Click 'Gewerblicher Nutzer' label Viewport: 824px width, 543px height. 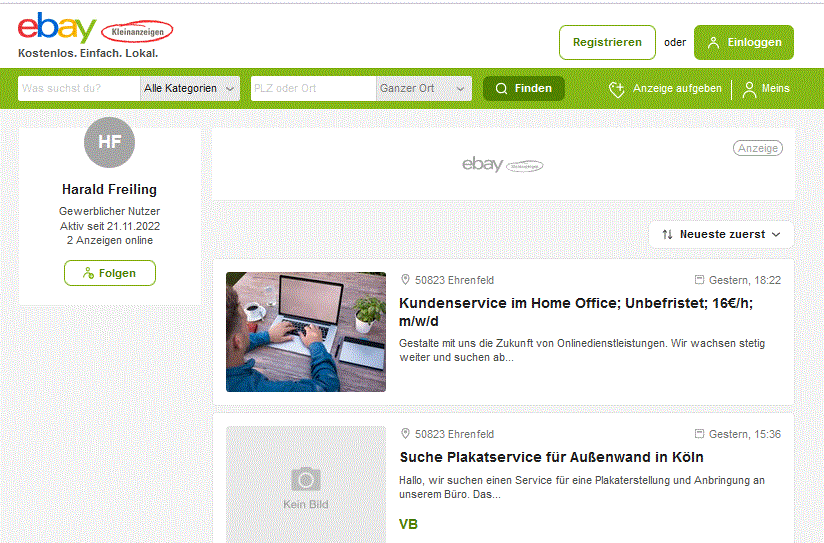(x=109, y=211)
